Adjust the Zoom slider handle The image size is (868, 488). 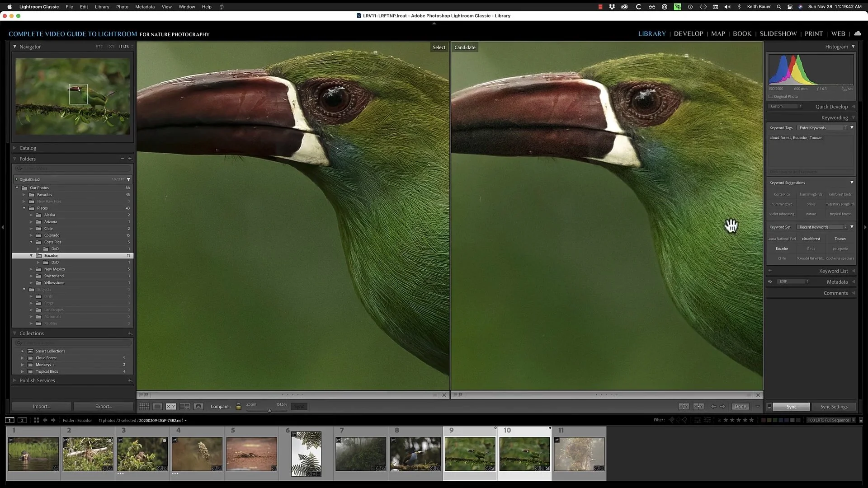click(269, 411)
